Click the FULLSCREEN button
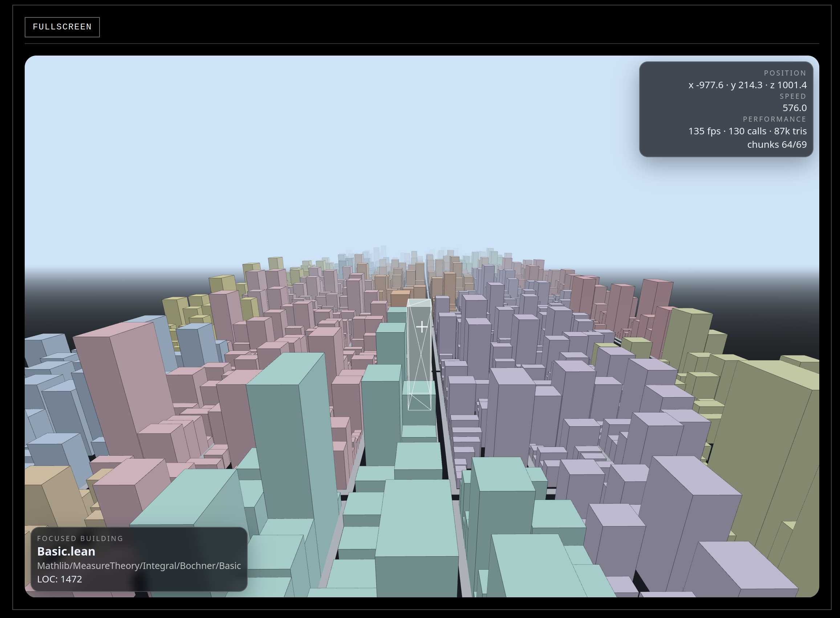The width and height of the screenshot is (840, 618). pos(62,27)
